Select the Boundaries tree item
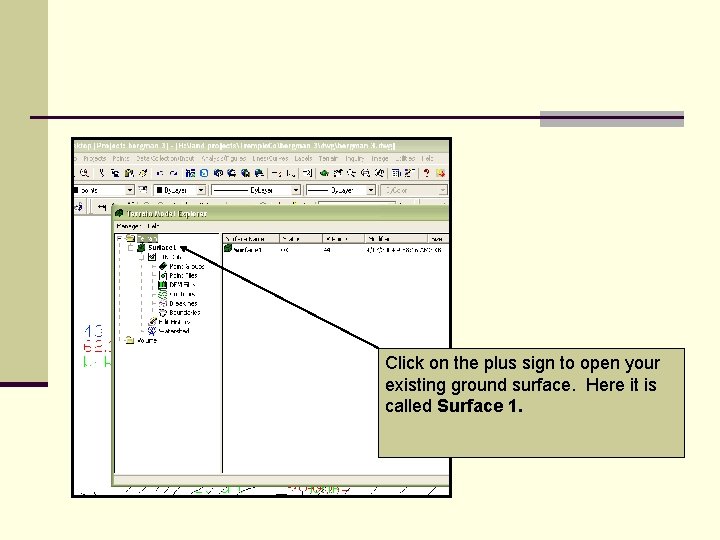 (x=185, y=312)
